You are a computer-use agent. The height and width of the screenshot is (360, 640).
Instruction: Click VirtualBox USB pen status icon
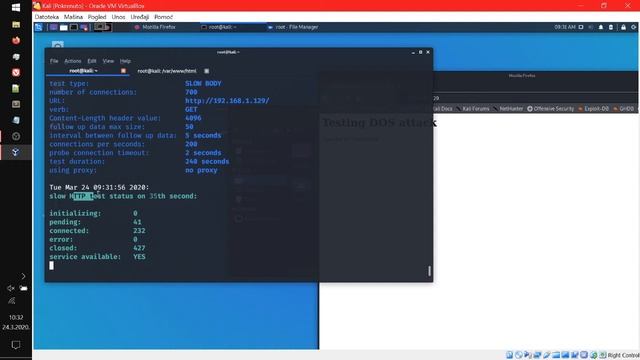pyautogui.click(x=547, y=355)
